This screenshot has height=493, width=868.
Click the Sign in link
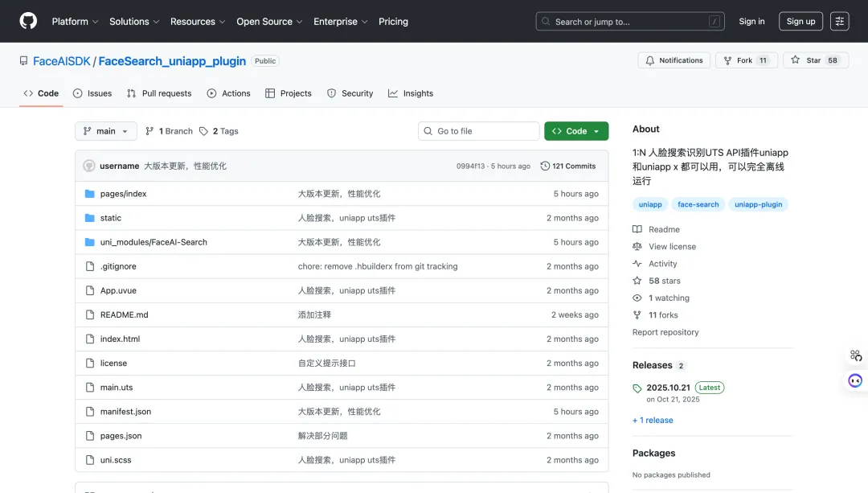[x=751, y=21]
